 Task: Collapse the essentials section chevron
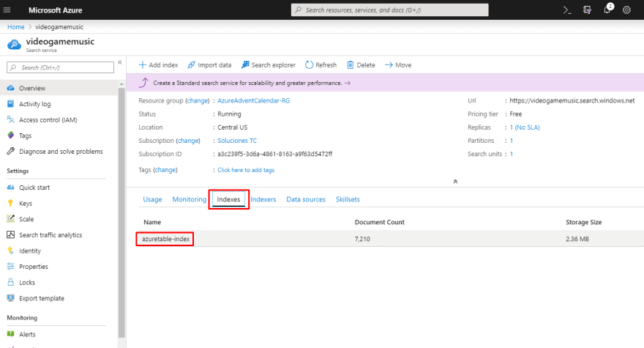tap(455, 182)
